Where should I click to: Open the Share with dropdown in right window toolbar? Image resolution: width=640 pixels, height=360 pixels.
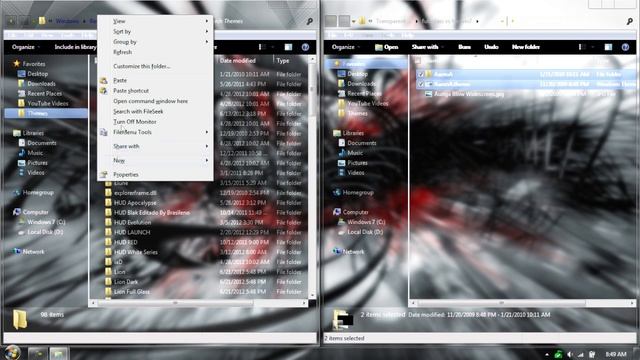(x=427, y=47)
